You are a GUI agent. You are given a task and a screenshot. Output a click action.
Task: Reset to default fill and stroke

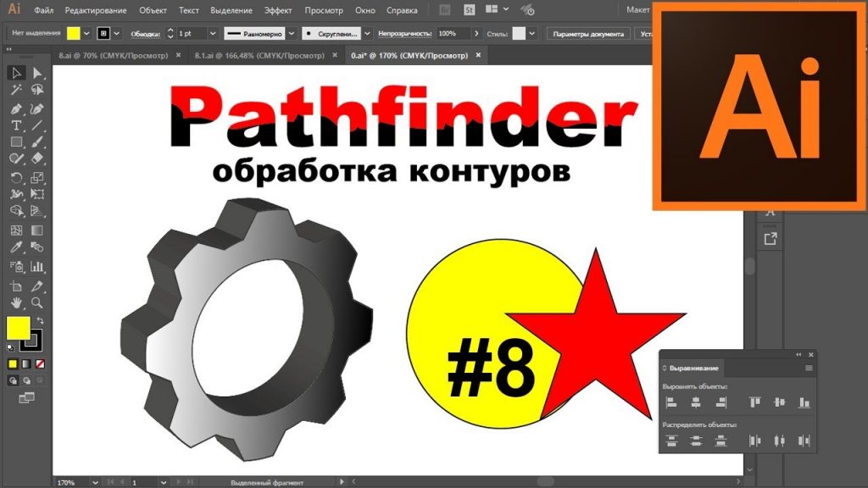point(10,347)
